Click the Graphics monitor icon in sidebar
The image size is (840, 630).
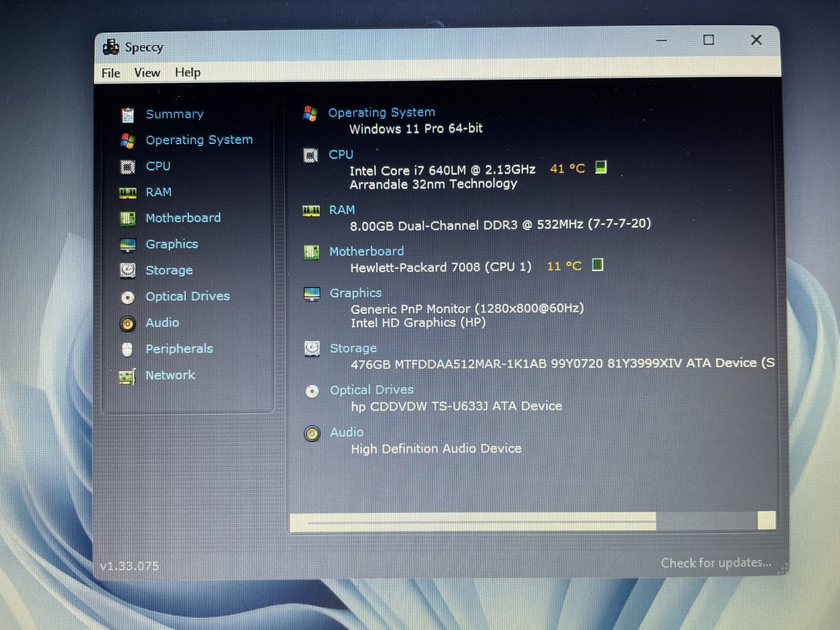tap(128, 245)
